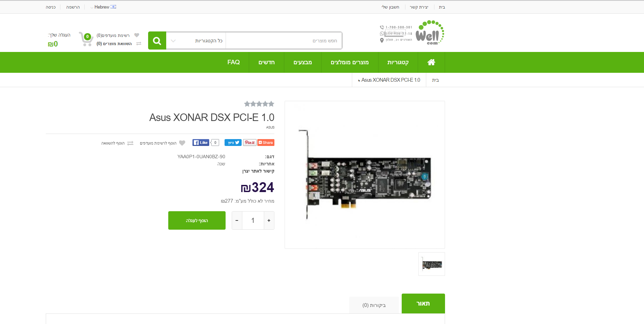
Task: Decrease quantity with the minus button
Action: click(x=237, y=220)
